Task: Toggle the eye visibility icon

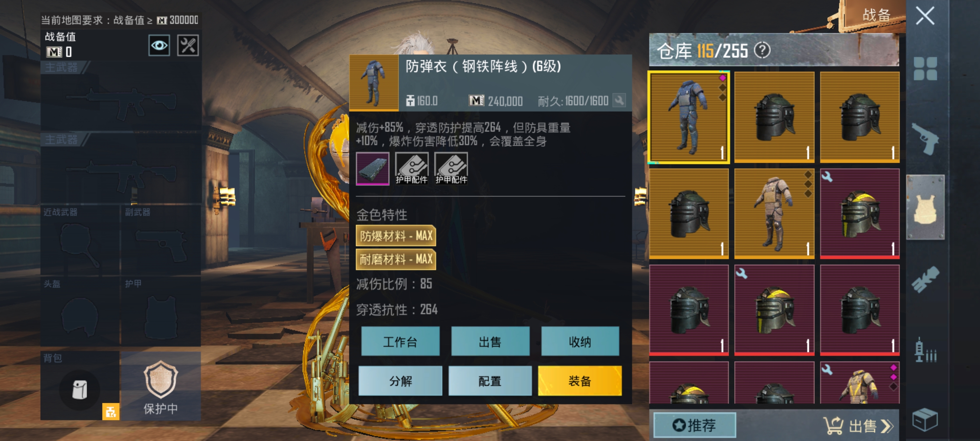Action: 159,45
